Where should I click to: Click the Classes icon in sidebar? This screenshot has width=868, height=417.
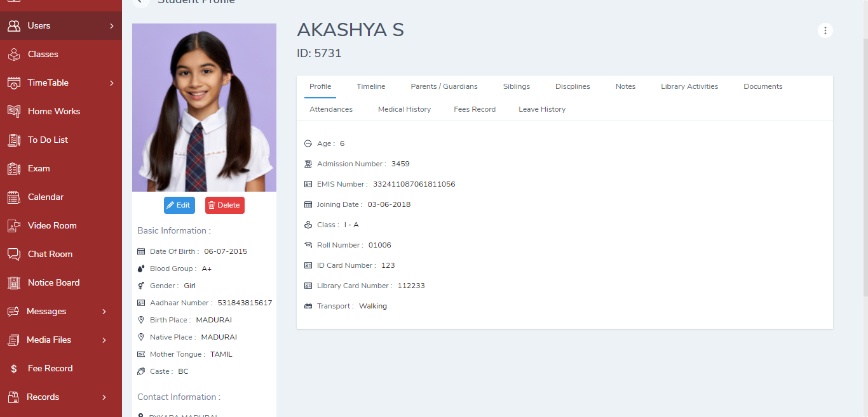pos(14,55)
